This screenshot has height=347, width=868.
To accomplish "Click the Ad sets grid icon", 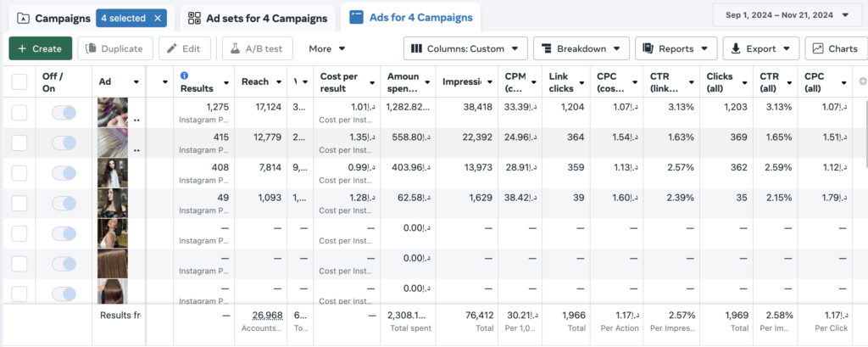I will (x=194, y=19).
